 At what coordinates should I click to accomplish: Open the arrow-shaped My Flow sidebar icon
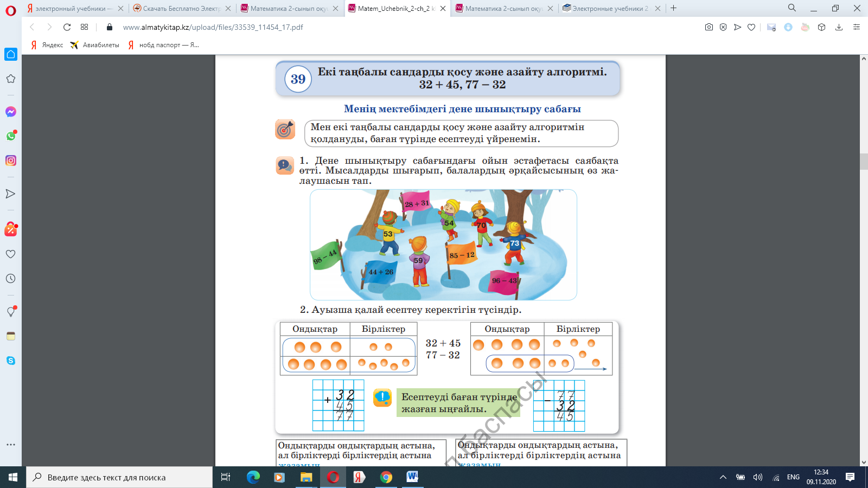[11, 194]
